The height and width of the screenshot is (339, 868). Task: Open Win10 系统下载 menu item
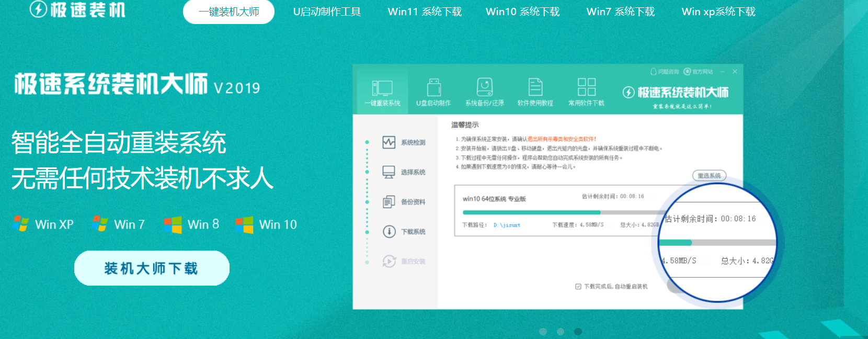(x=522, y=12)
